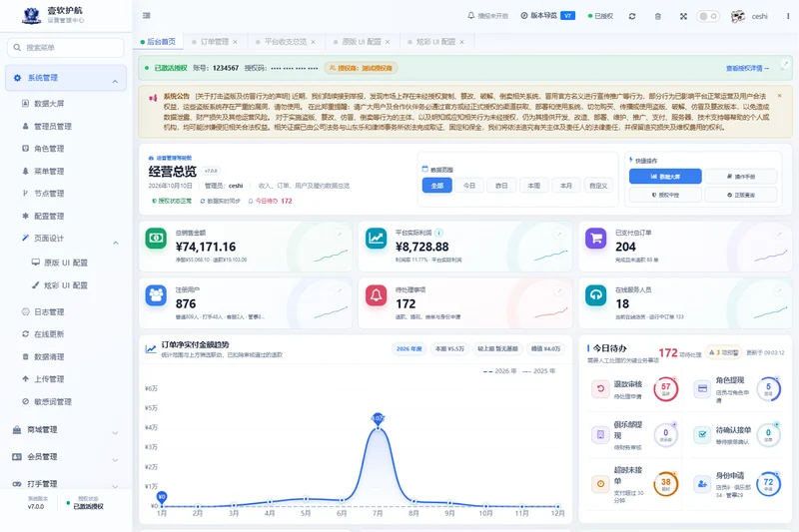This screenshot has width=799, height=532.
Task: Expand the 会员管理 sidebar menu
Action: click(x=66, y=457)
